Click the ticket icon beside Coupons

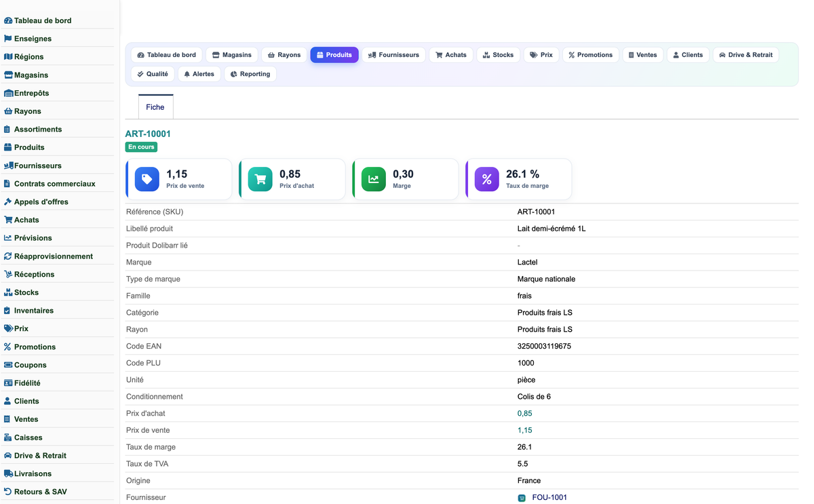pos(8,365)
